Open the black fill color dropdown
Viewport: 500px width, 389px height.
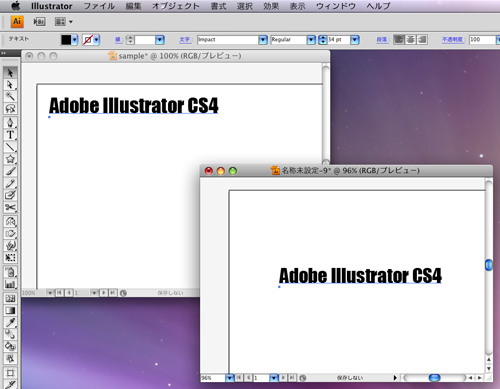pyautogui.click(x=75, y=40)
